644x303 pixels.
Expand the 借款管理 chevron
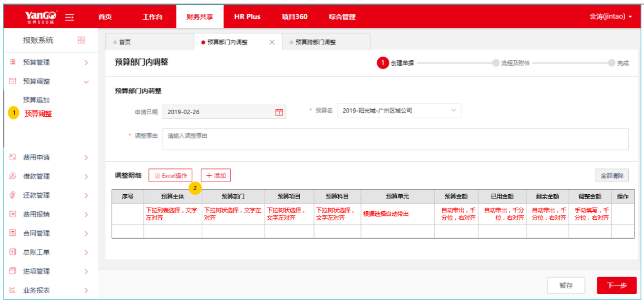coord(86,177)
